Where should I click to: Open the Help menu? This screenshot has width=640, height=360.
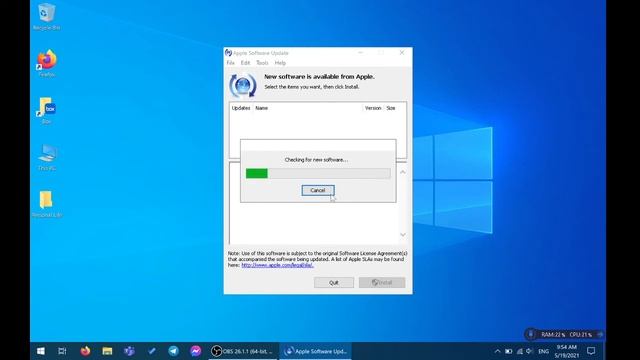(280, 63)
